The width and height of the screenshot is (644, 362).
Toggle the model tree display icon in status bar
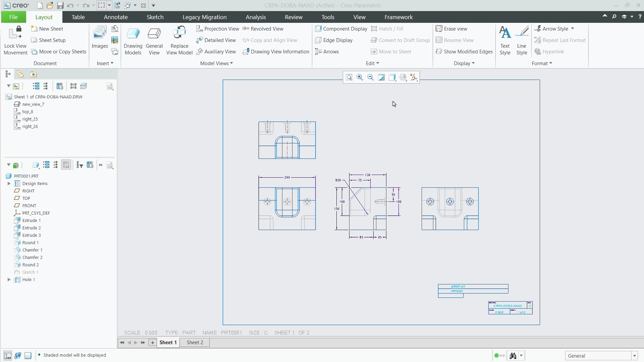(x=8, y=355)
